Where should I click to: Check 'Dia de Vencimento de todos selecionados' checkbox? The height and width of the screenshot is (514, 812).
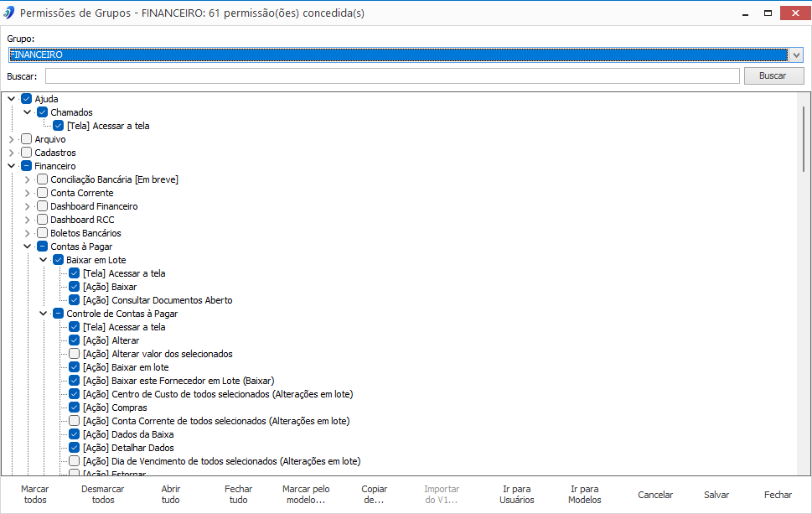[x=74, y=461]
